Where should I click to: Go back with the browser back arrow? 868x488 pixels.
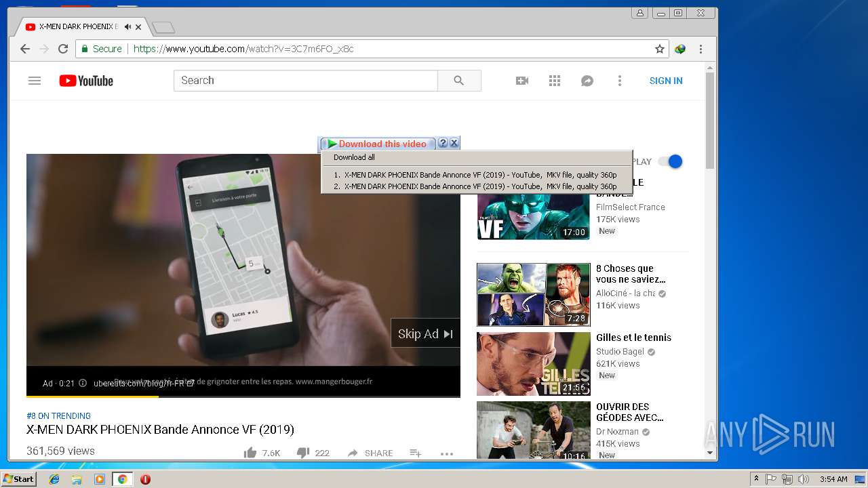coord(25,49)
